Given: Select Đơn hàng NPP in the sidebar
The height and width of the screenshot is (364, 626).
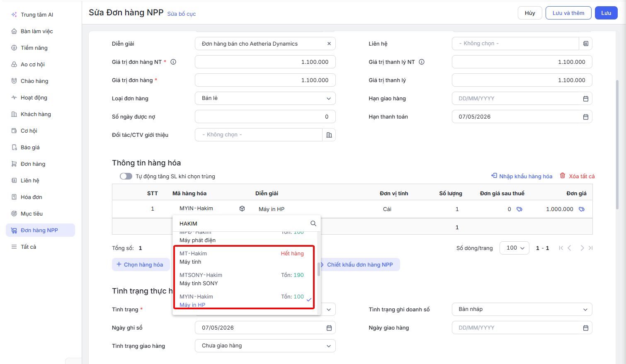Looking at the screenshot, I should point(40,230).
